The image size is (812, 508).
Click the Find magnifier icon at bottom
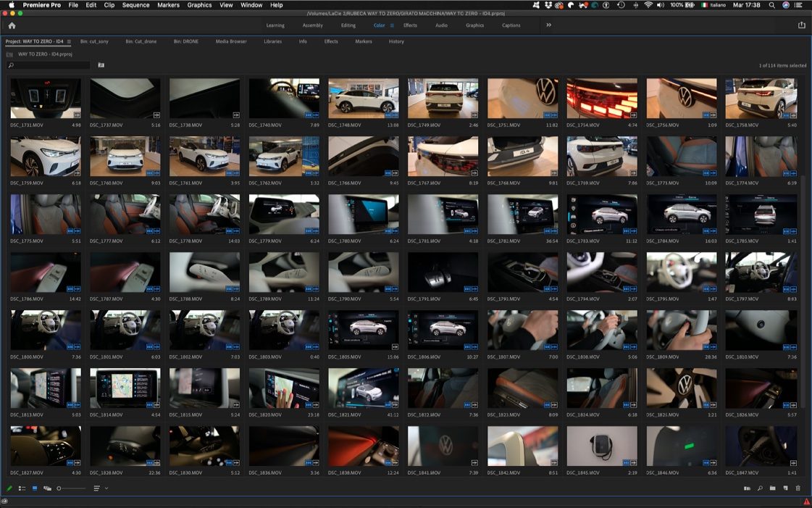760,488
